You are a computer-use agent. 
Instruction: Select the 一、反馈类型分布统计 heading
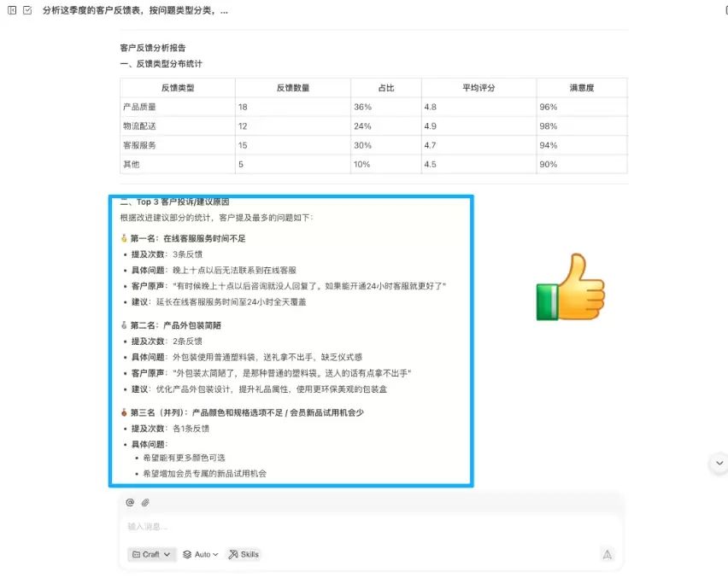(x=161, y=63)
